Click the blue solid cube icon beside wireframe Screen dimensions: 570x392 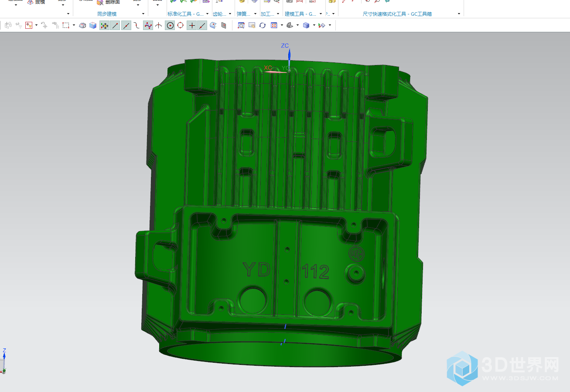click(x=93, y=25)
